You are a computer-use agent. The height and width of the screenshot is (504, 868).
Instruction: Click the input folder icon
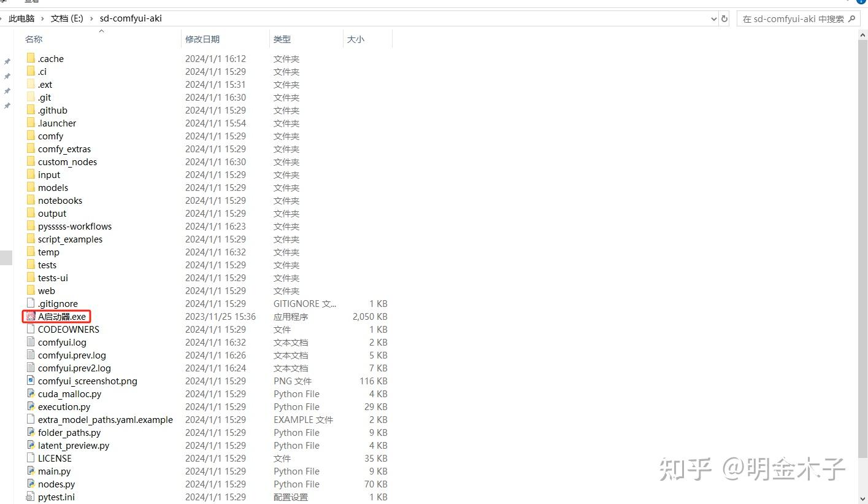point(31,174)
